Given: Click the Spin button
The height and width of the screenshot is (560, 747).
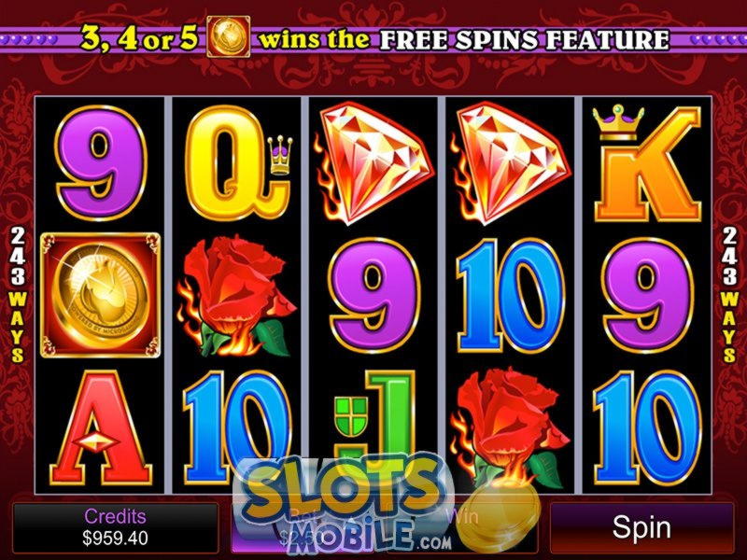Looking at the screenshot, I should (641, 528).
